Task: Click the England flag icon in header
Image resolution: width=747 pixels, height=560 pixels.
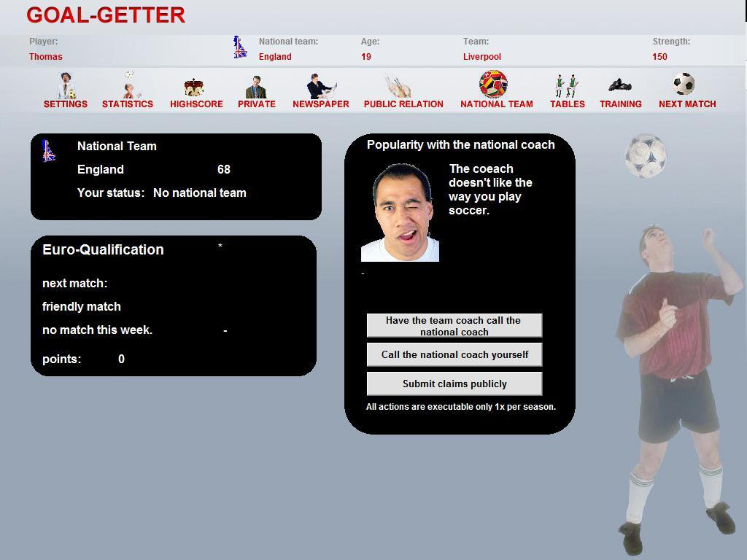Action: [240, 47]
